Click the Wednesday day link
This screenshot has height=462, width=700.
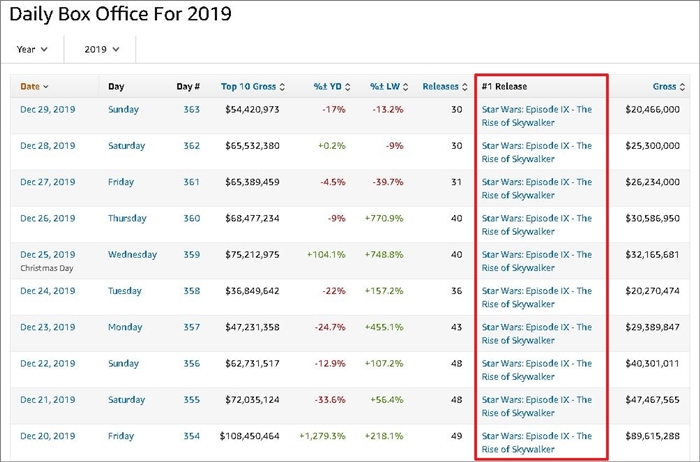click(132, 255)
